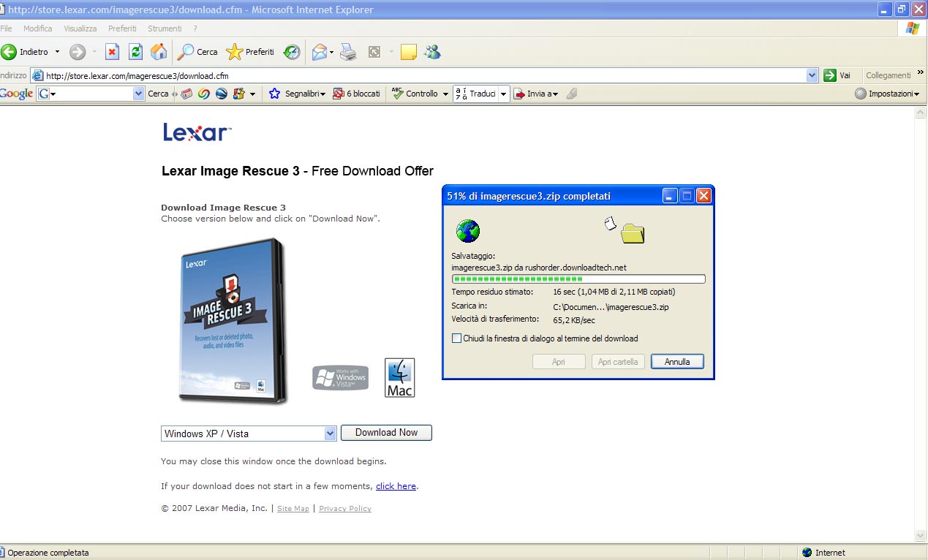Click the grey forward arrow button
The height and width of the screenshot is (560, 928).
tap(78, 52)
